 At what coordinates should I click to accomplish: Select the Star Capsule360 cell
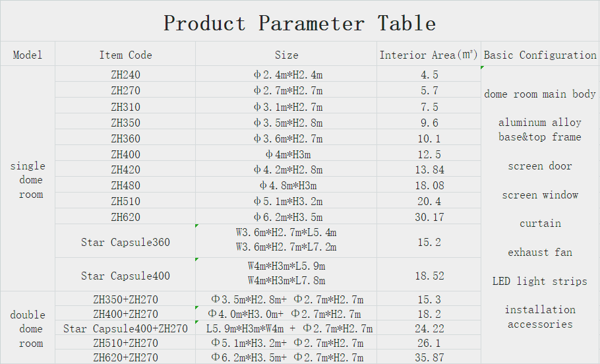(125, 242)
